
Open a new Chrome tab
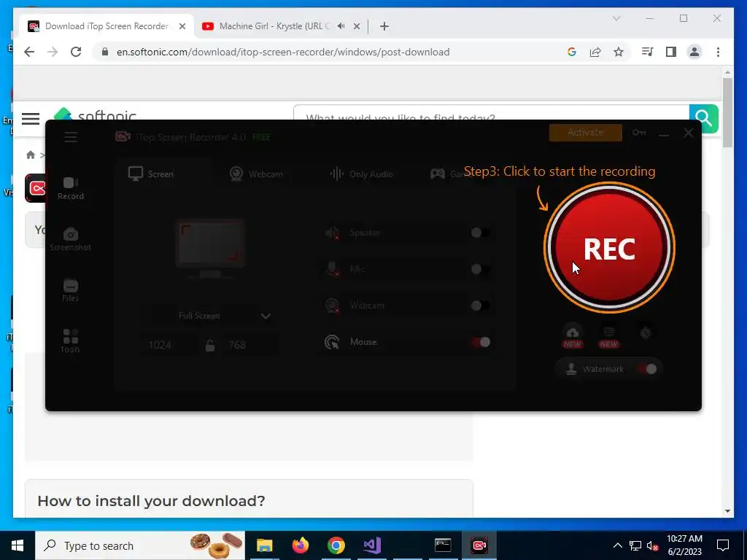point(384,26)
